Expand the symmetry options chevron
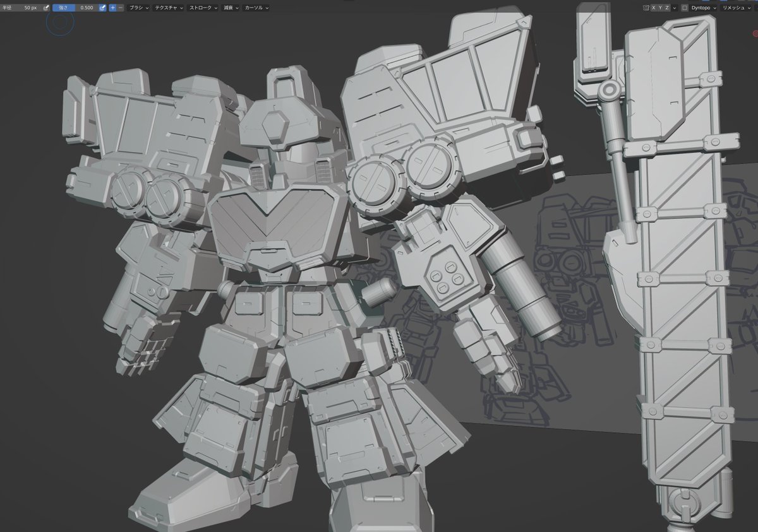Screen dimensions: 758x532 pos(675,8)
